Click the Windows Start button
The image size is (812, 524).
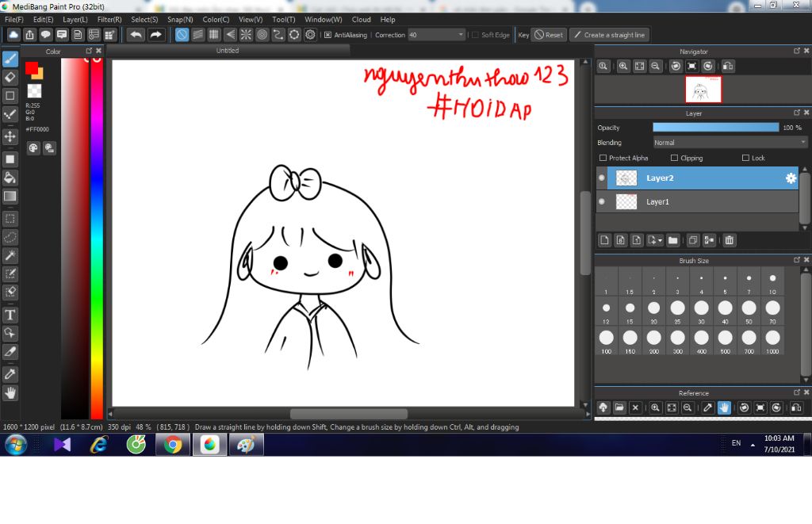pos(16,445)
